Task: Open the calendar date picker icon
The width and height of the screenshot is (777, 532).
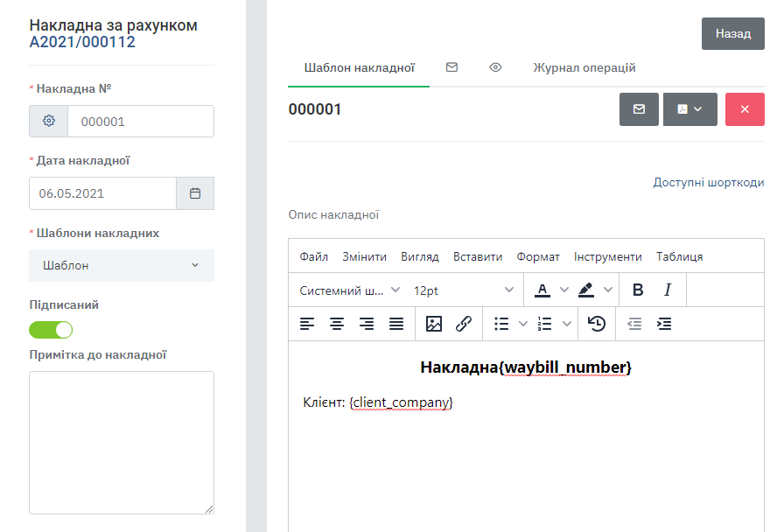Action: (195, 193)
